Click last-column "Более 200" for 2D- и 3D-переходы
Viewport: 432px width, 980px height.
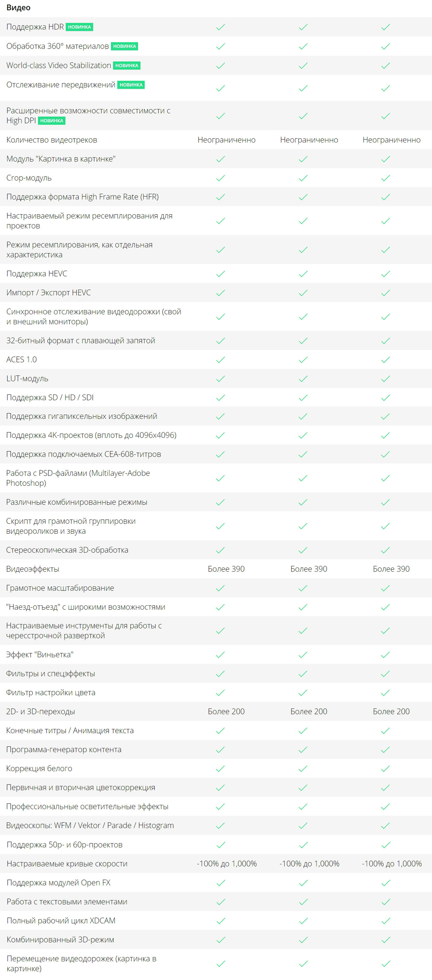[x=391, y=712]
